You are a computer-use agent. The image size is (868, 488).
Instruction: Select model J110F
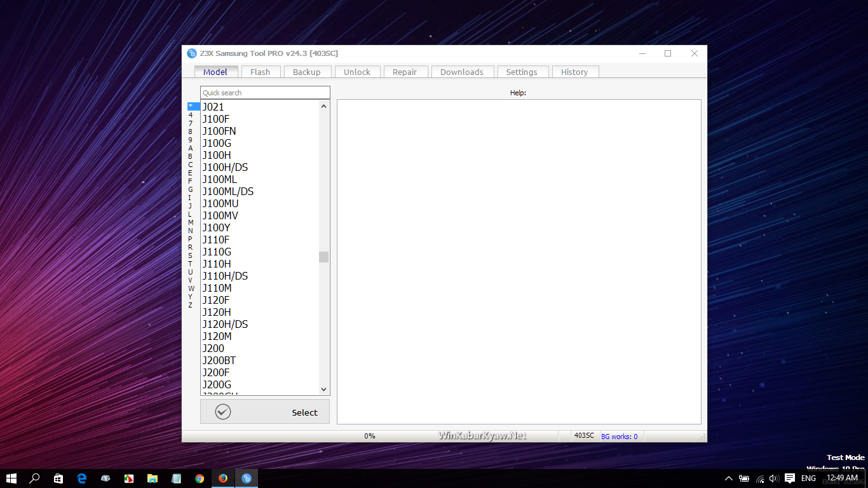(x=216, y=240)
